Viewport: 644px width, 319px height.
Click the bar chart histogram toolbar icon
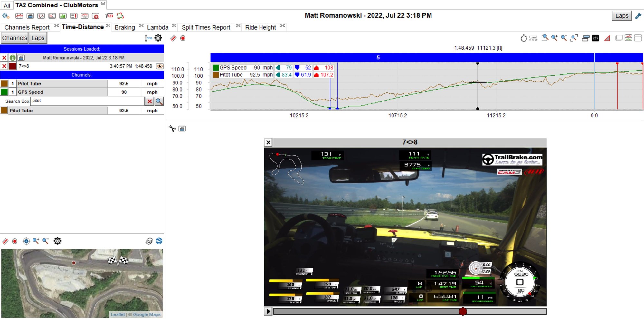coord(63,16)
